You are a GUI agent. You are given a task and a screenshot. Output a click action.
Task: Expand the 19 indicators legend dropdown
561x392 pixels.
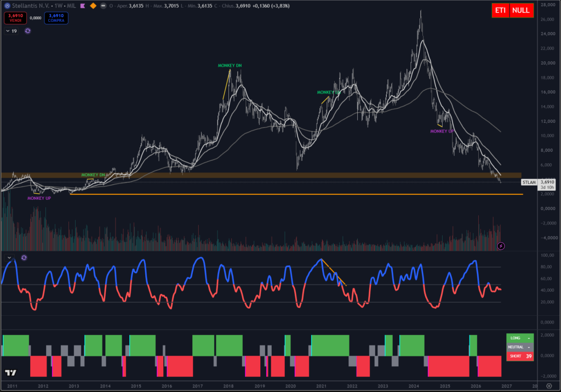click(12, 31)
